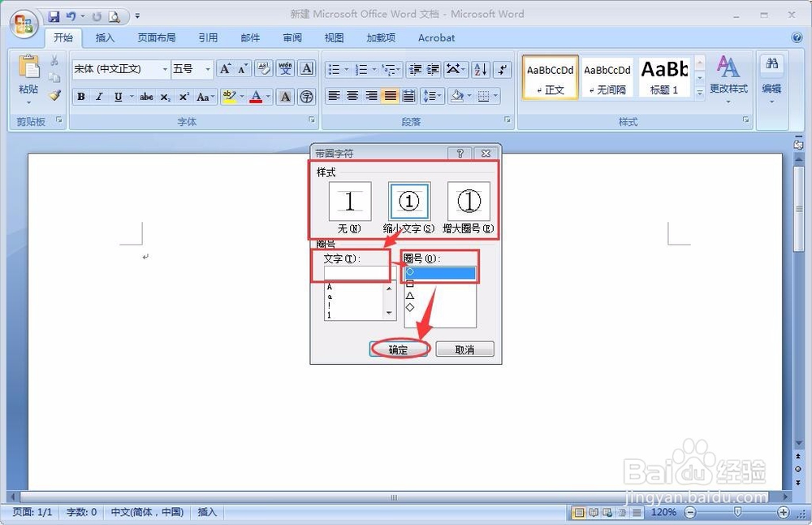Viewport: 812px width, 525px height.
Task: Select 缩小文字 style option
Action: [x=409, y=201]
